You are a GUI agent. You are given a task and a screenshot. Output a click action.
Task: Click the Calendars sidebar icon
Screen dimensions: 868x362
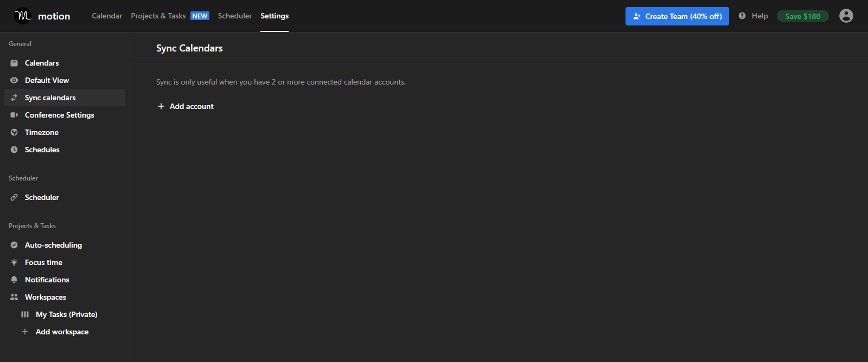(x=14, y=63)
